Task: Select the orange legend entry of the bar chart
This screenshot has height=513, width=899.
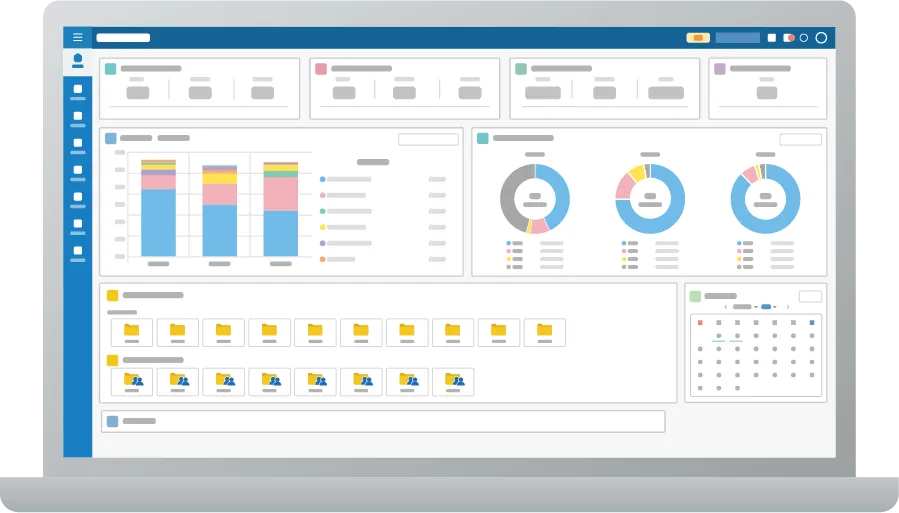Action: [338, 260]
